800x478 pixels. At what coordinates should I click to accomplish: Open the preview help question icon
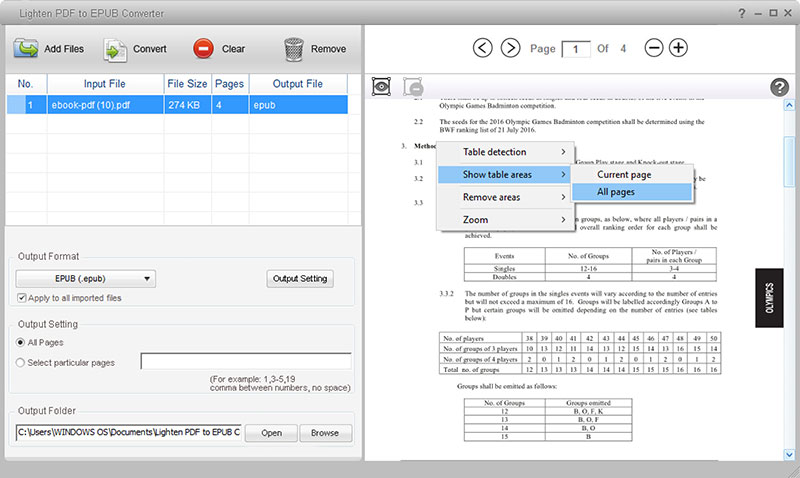point(779,87)
